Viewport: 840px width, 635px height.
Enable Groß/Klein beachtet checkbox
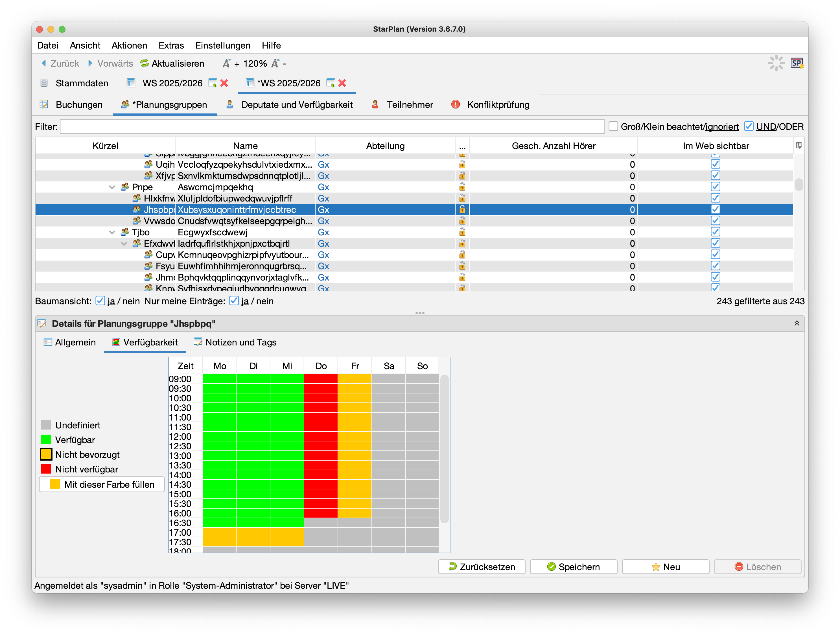(613, 126)
